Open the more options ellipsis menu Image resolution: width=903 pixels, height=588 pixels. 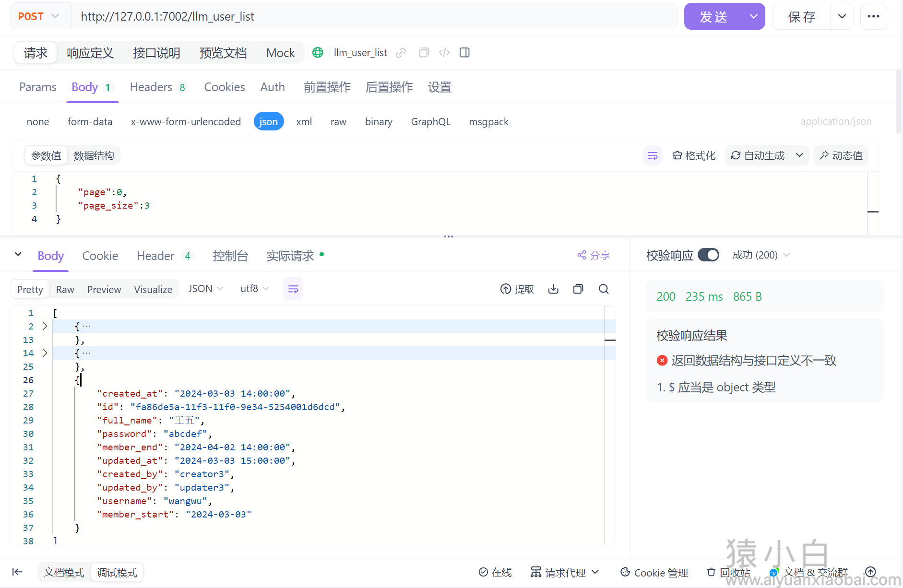click(873, 16)
